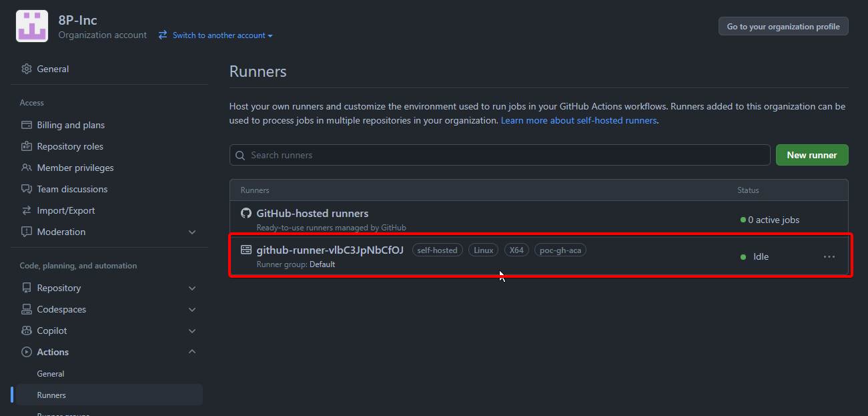
Task: Open the runner row ellipsis menu
Action: tap(829, 256)
